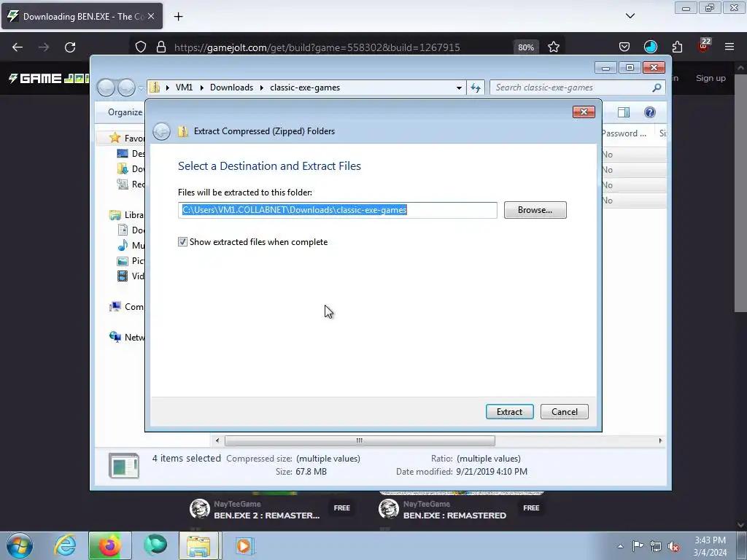Image resolution: width=747 pixels, height=560 pixels.
Task: Click the site padlock icon
Action: coord(161,47)
